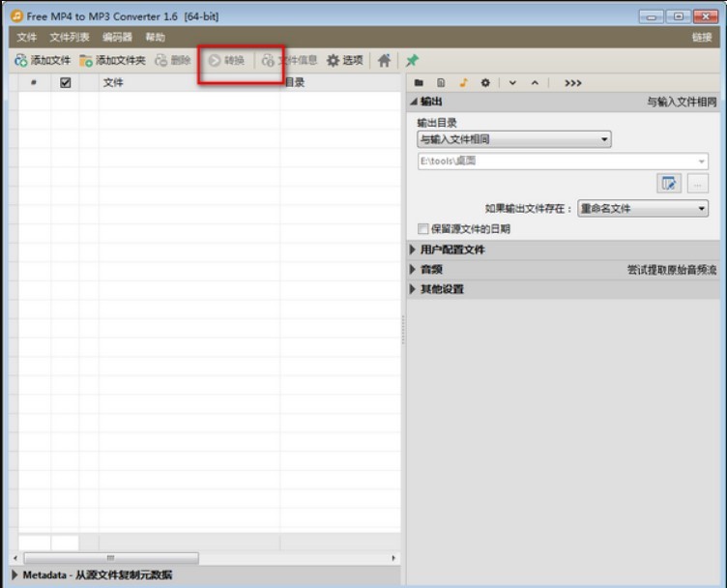Click the Home house icon

pyautogui.click(x=384, y=60)
